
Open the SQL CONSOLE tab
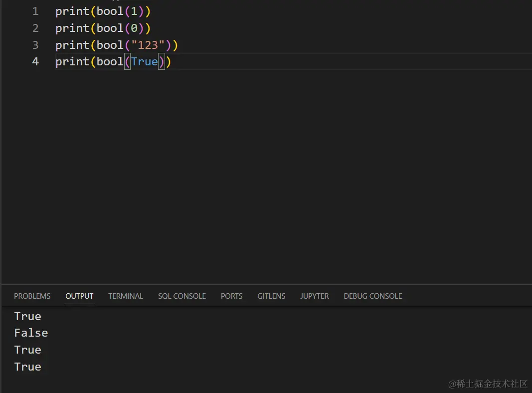point(182,296)
